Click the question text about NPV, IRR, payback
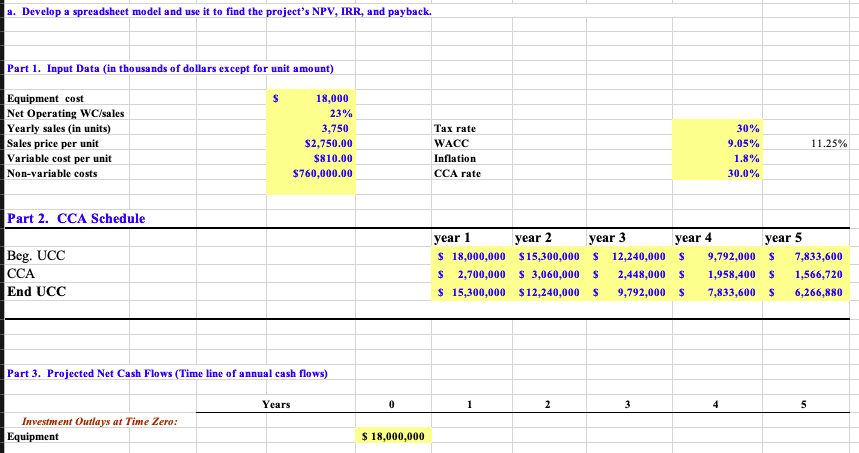This screenshot has height=453, width=859. coord(219,12)
